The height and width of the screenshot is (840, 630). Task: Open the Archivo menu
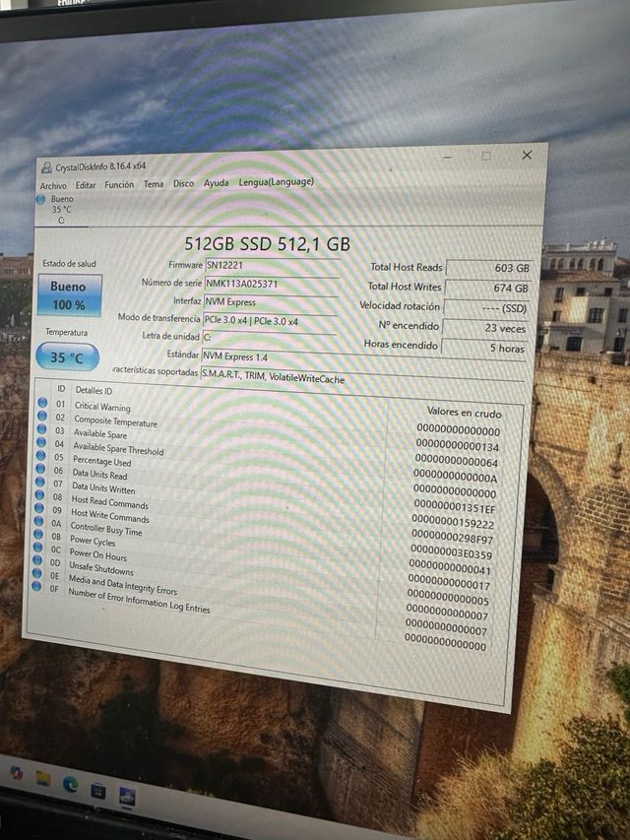53,185
